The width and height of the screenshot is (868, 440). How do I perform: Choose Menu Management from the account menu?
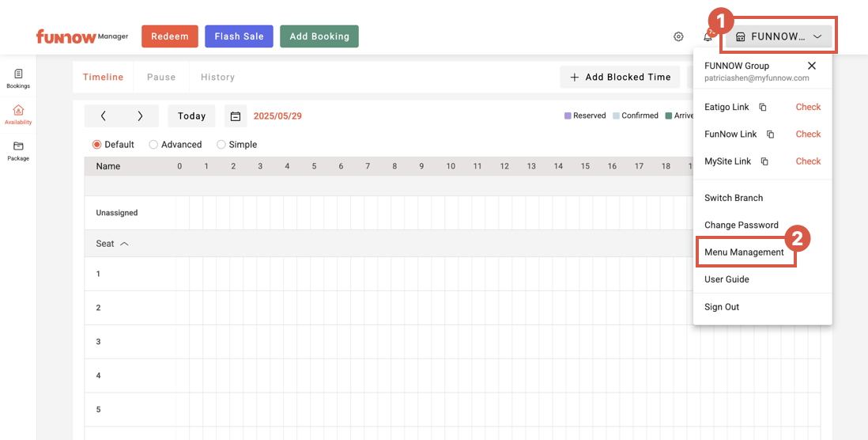coord(744,252)
